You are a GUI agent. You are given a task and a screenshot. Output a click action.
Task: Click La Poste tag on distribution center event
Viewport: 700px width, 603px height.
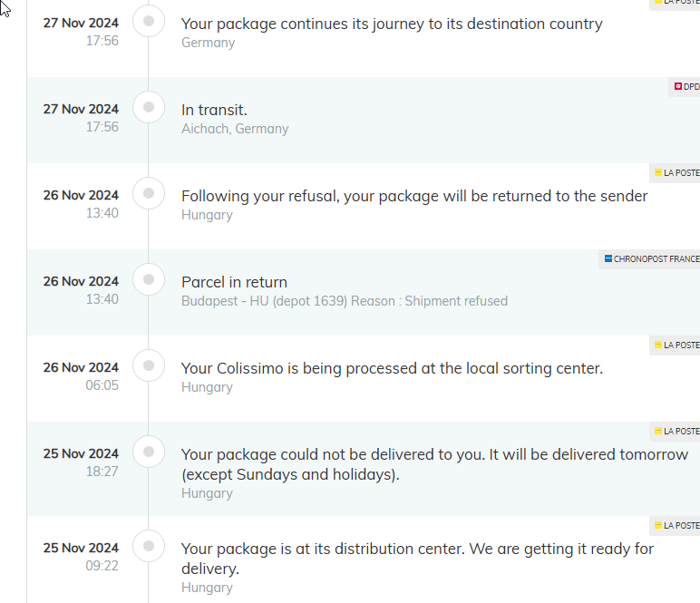[675, 525]
